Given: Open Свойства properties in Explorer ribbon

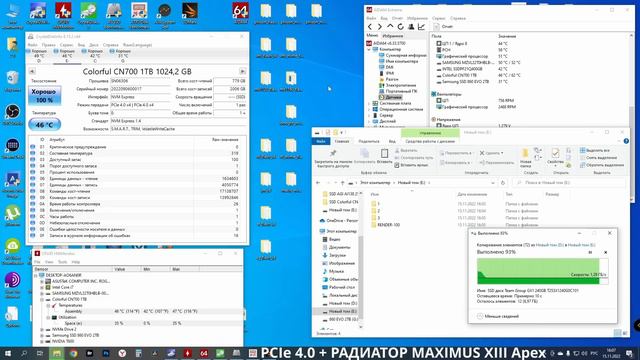Looking at the screenshot, I should pos(555,156).
